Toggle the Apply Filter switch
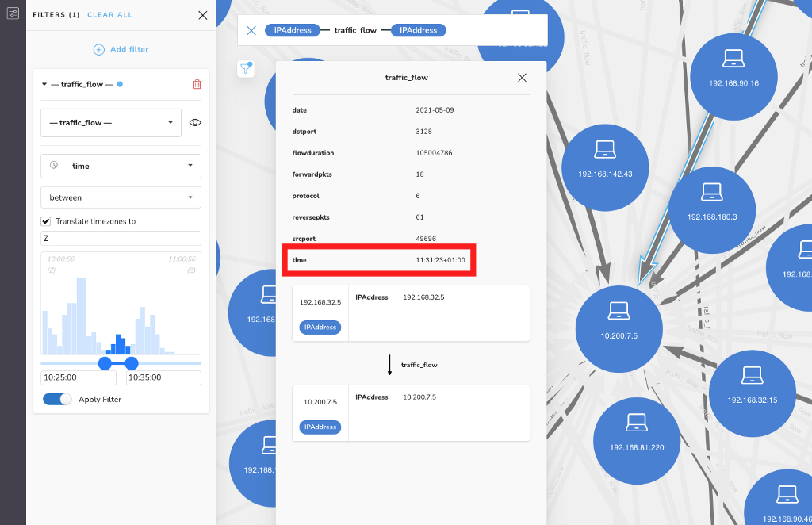The image size is (812, 525). click(x=57, y=399)
